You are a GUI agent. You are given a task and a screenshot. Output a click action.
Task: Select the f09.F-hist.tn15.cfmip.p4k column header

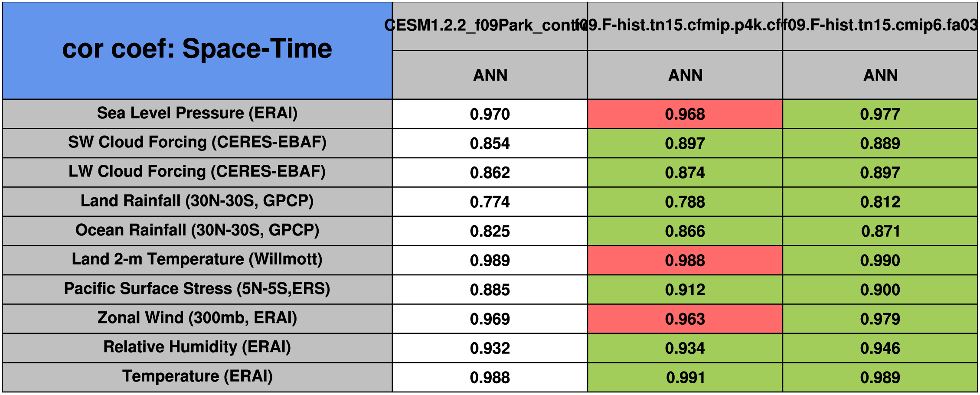(685, 26)
